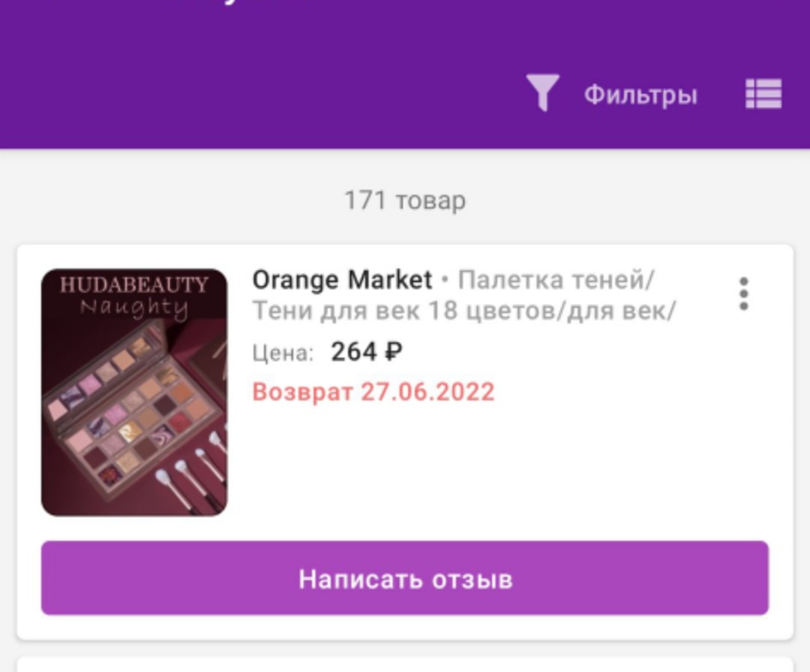The image size is (810, 672).
Task: Tap the Тени для век 18 цветов description line
Action: click(x=464, y=311)
